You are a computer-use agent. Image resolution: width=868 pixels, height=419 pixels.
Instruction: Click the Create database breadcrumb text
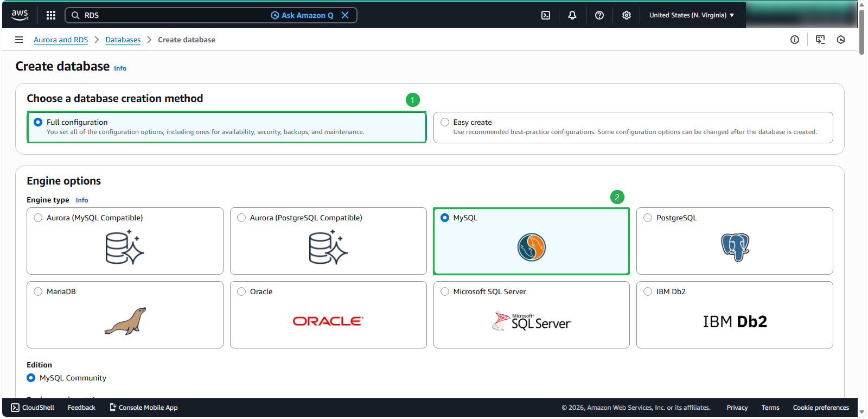pos(187,40)
